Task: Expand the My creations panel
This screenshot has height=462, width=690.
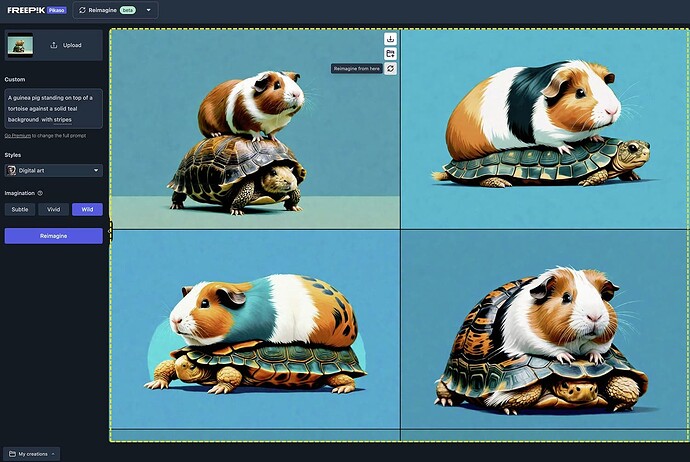Action: [31, 454]
